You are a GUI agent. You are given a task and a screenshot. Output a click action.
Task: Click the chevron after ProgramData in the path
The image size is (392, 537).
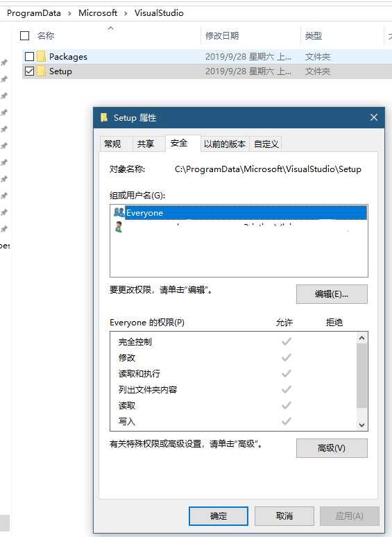pyautogui.click(x=69, y=13)
